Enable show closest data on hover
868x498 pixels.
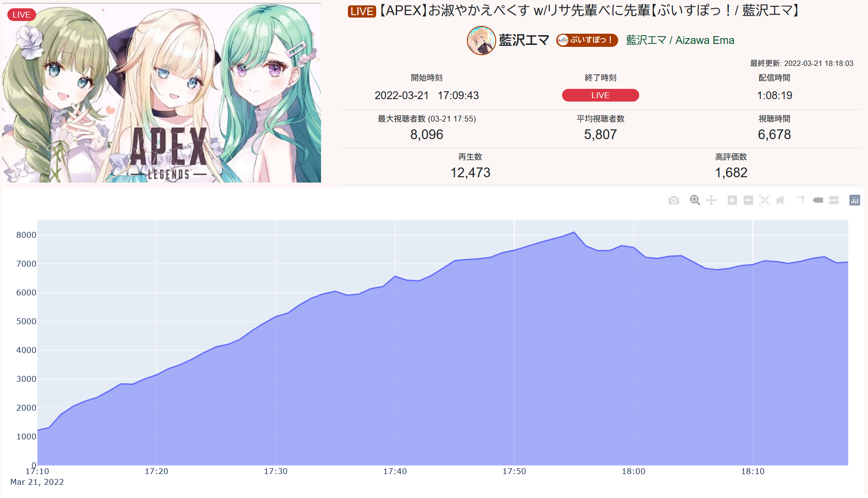coord(818,200)
